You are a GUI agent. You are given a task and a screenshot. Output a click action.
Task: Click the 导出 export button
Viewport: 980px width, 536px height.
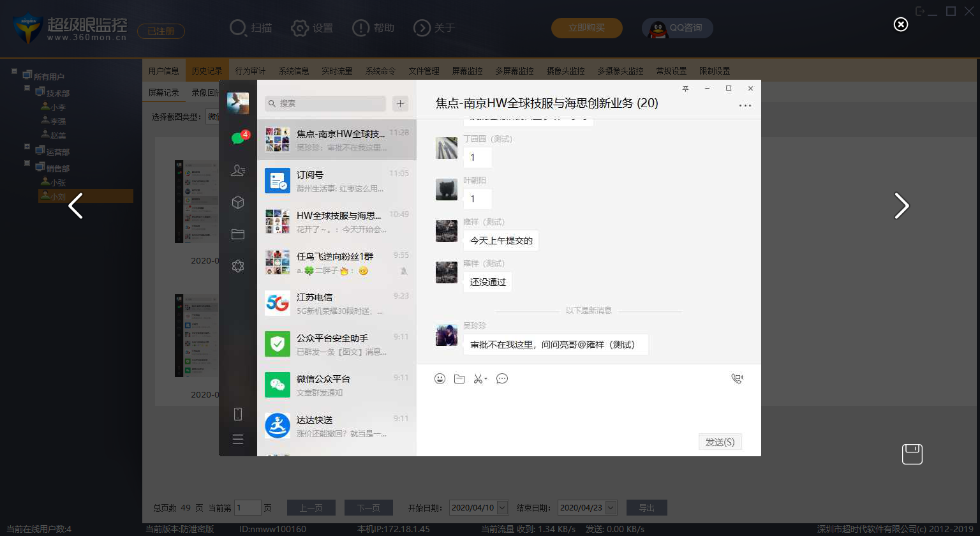pos(646,508)
